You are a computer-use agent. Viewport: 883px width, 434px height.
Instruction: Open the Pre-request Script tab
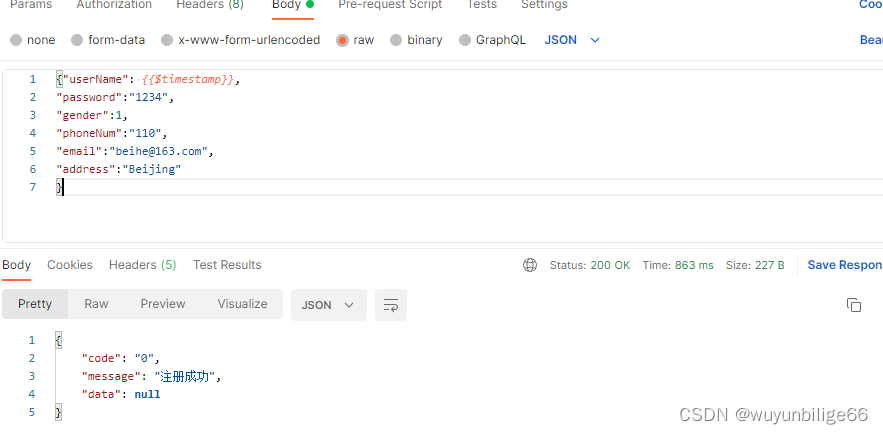click(x=390, y=5)
